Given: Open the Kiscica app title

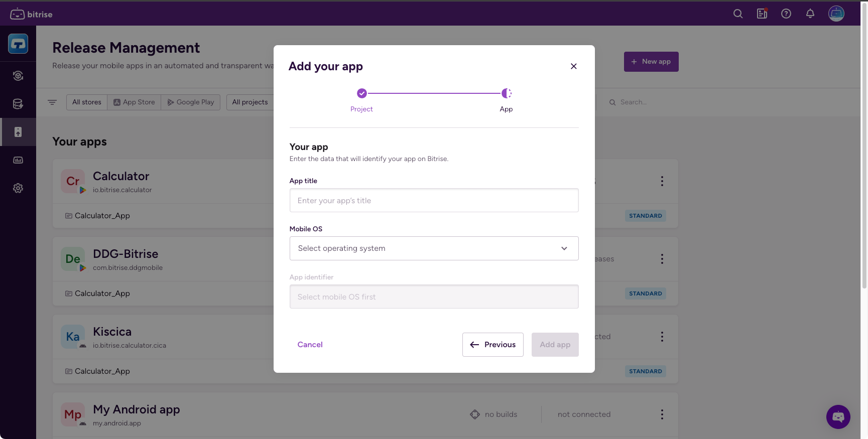Looking at the screenshot, I should coord(112,332).
